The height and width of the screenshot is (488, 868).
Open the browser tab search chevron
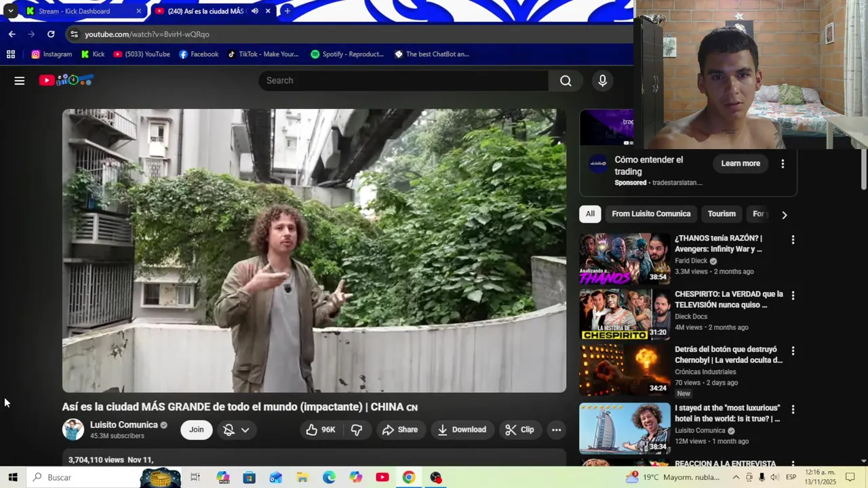point(10,11)
